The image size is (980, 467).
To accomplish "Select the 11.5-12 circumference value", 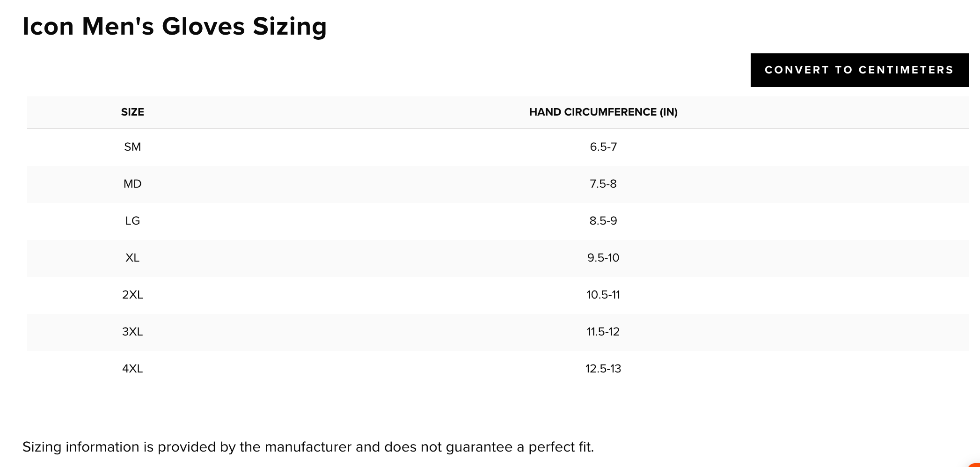I will pos(603,332).
